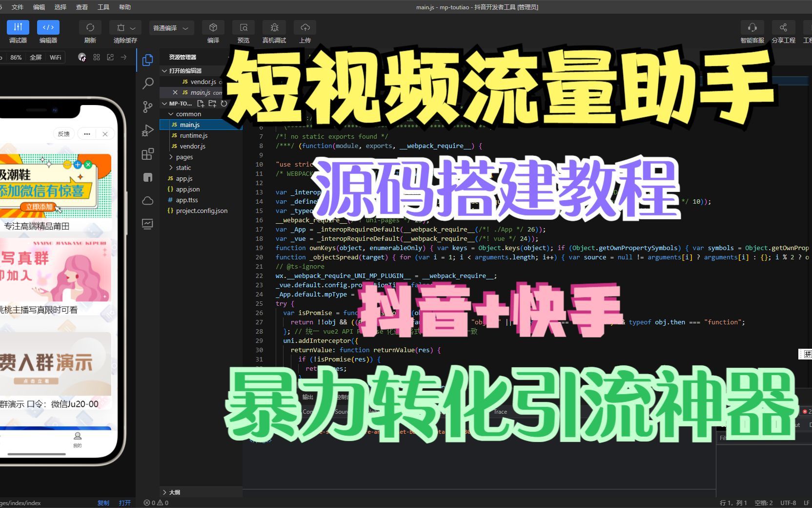
Task: Click the 编译 compile cube icon
Action: 213,27
